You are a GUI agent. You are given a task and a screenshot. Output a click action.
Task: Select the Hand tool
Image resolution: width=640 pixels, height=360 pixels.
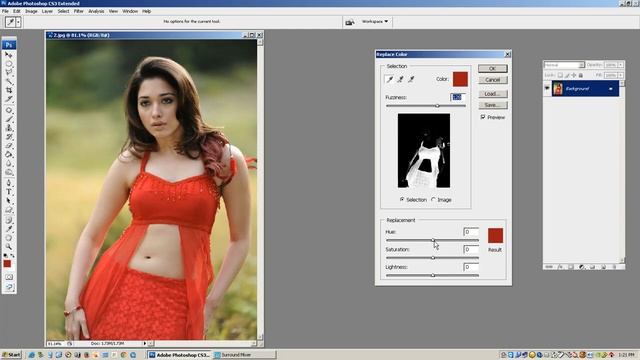click(x=9, y=238)
